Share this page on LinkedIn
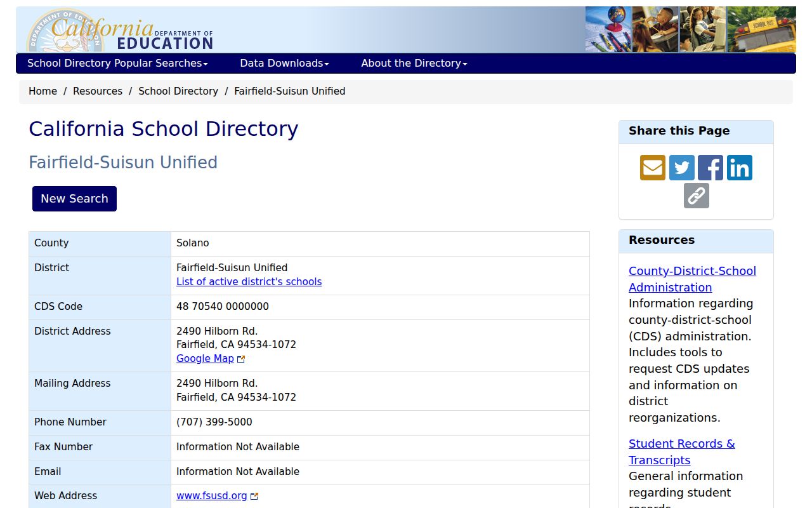Image resolution: width=812 pixels, height=508 pixels. (740, 168)
